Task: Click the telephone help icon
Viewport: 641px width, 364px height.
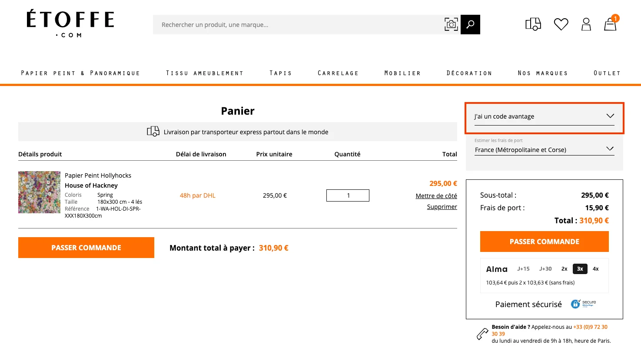Action: tap(482, 334)
